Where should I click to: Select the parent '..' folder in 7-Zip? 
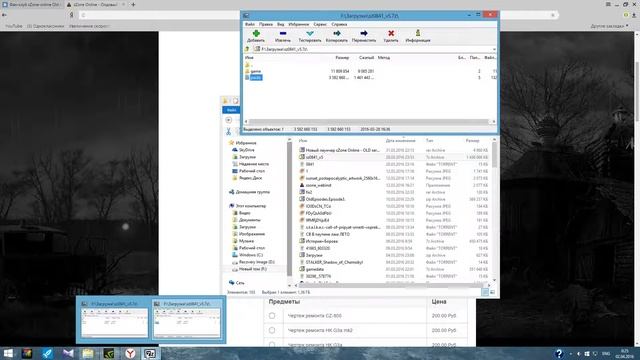[x=250, y=64]
